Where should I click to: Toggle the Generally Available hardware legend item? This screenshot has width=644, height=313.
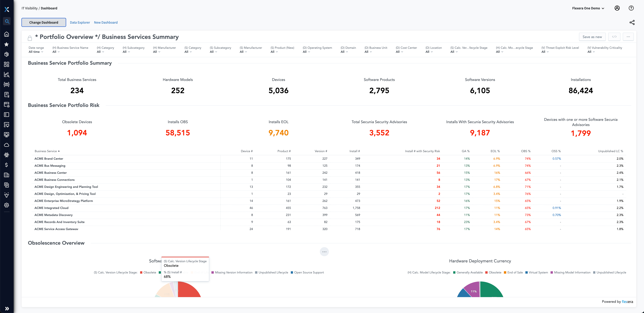[469, 272]
